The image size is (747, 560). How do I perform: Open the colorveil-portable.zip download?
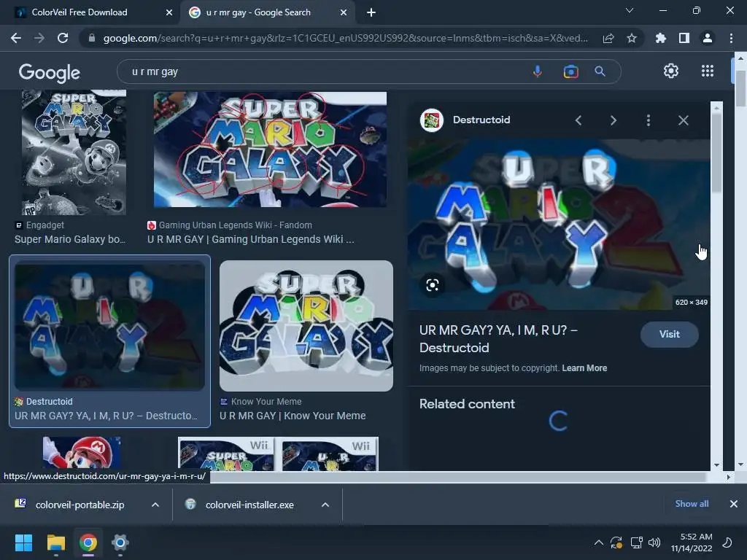80,505
